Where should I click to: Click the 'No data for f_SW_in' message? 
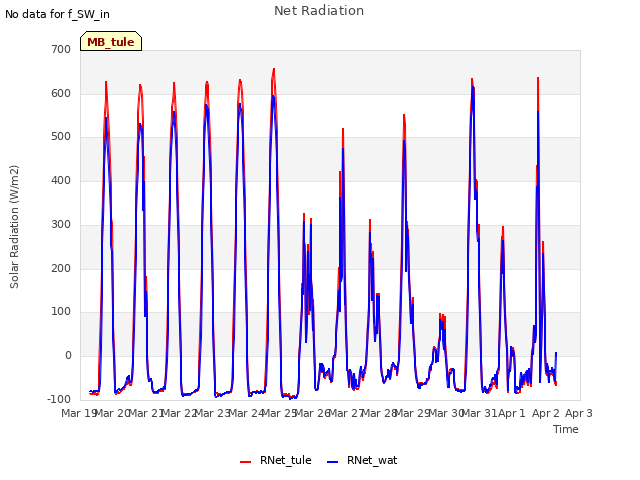tap(57, 14)
